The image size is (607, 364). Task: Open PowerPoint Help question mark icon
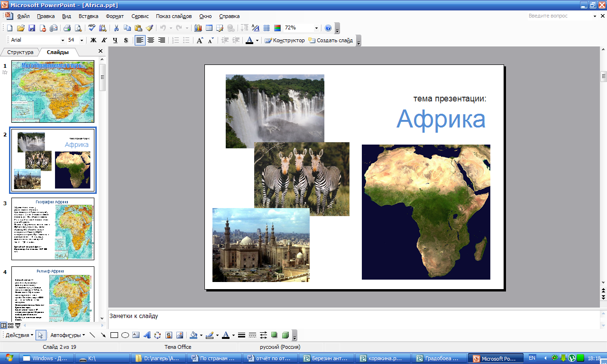(x=328, y=28)
